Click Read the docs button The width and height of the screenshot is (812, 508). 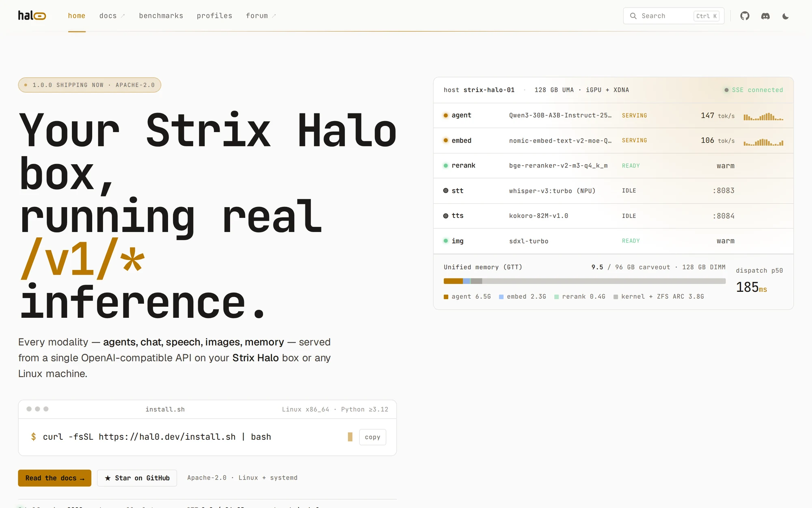(54, 478)
